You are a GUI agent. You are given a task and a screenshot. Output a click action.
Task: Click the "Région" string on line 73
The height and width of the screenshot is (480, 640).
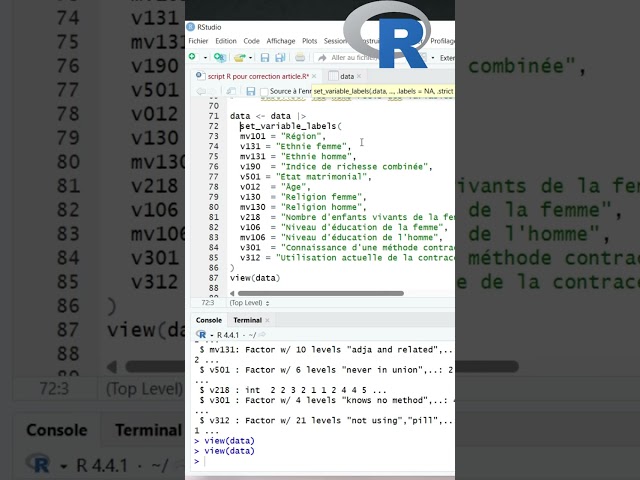pos(300,136)
